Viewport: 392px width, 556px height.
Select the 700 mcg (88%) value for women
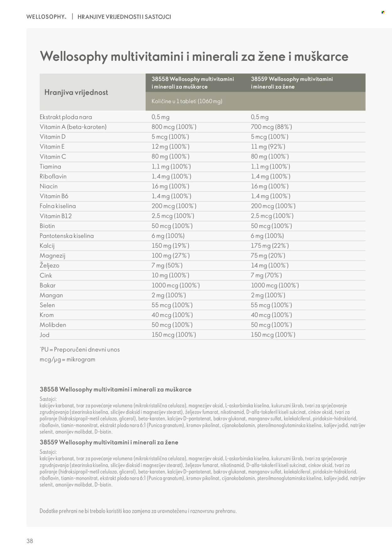coord(271,127)
